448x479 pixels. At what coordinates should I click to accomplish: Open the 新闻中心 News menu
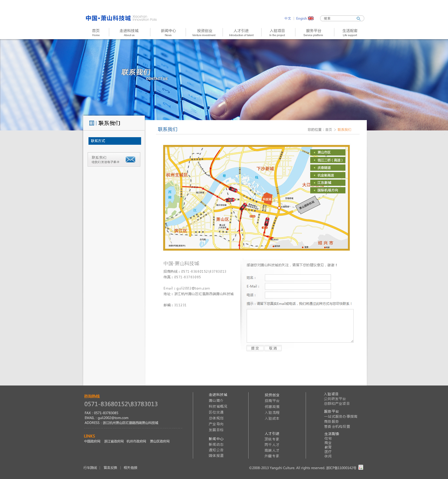point(168,32)
